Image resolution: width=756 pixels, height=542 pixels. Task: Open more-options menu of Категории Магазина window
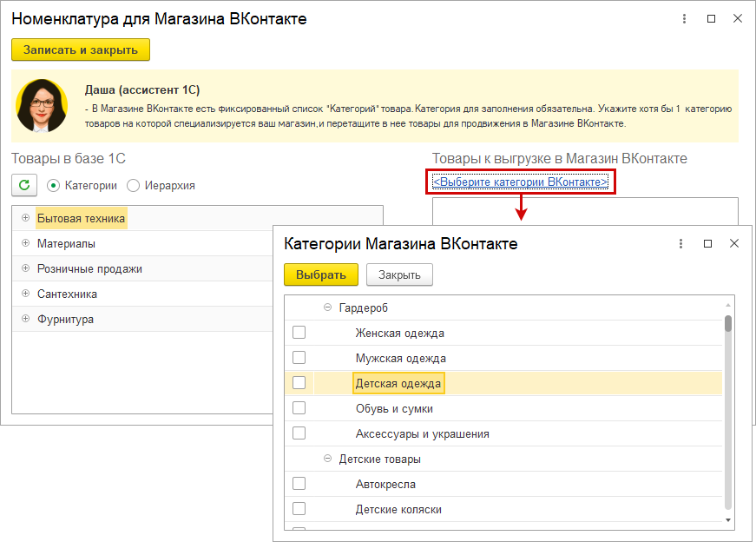(x=680, y=244)
